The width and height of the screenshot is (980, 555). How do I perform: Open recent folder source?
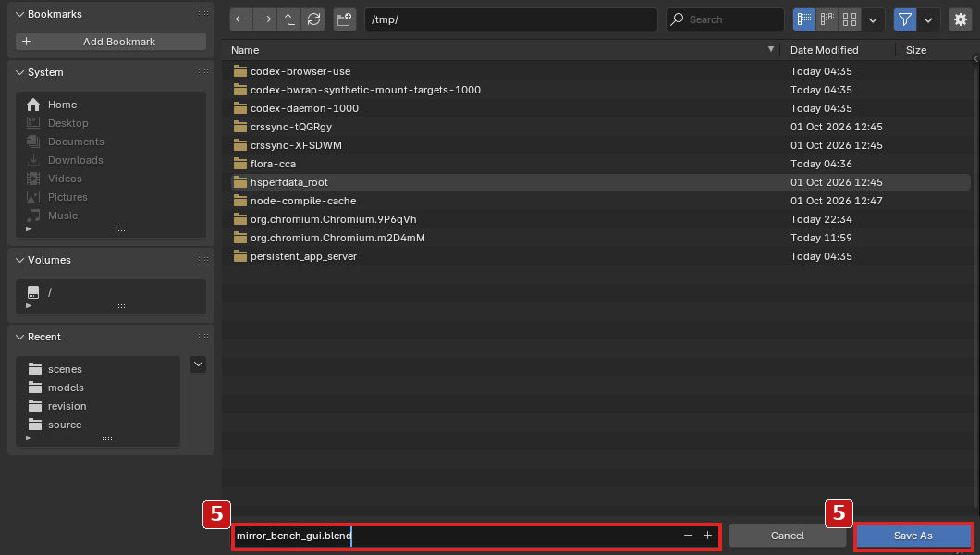click(98, 425)
